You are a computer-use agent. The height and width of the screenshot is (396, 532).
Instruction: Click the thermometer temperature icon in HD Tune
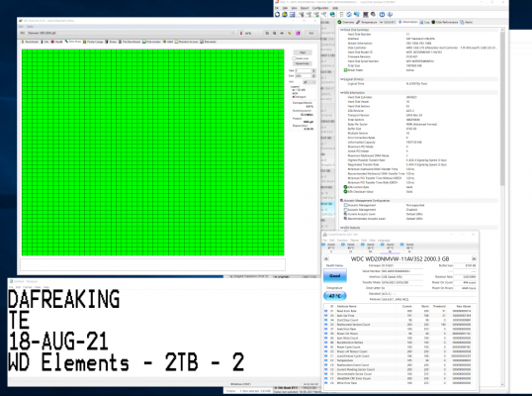(241, 34)
